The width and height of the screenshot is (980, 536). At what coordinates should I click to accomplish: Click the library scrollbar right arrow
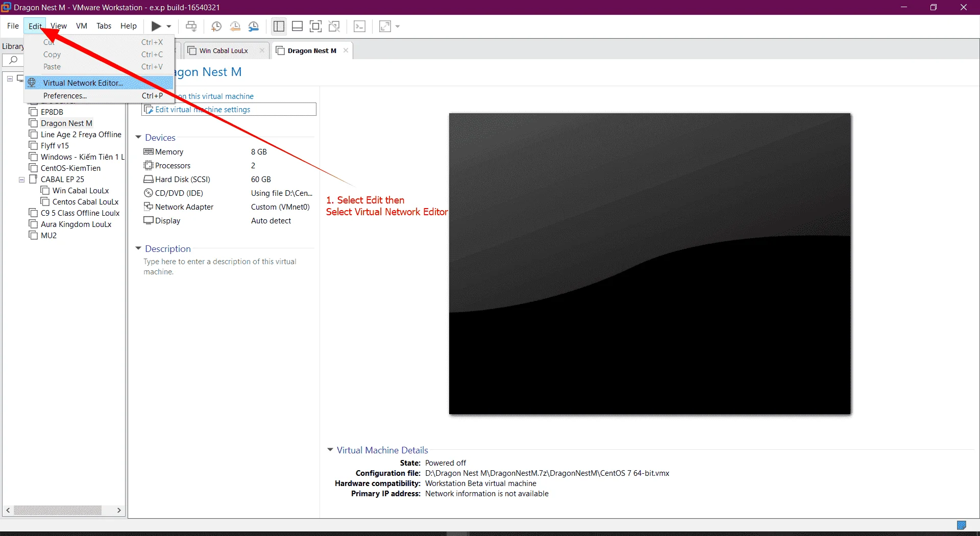[119, 510]
